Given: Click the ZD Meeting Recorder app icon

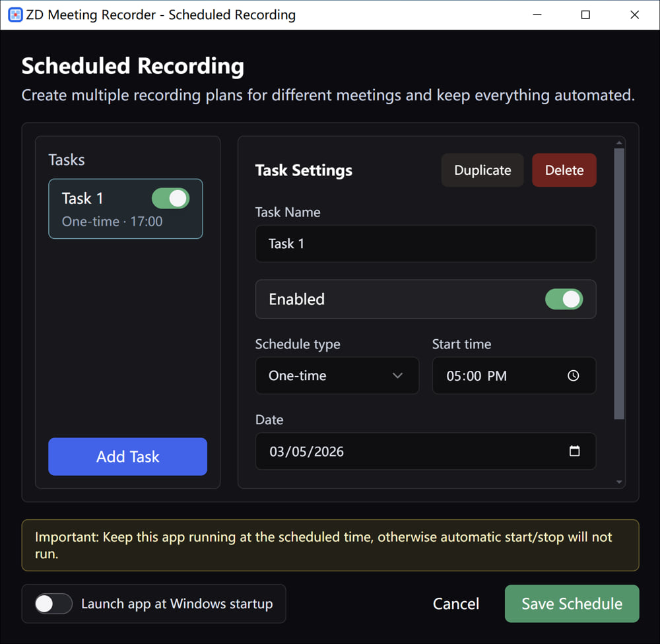Looking at the screenshot, I should tap(15, 15).
